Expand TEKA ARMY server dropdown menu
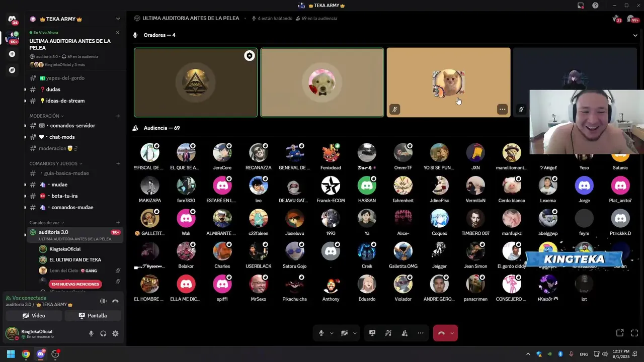Image resolution: width=644 pixels, height=362 pixels. 118,19
